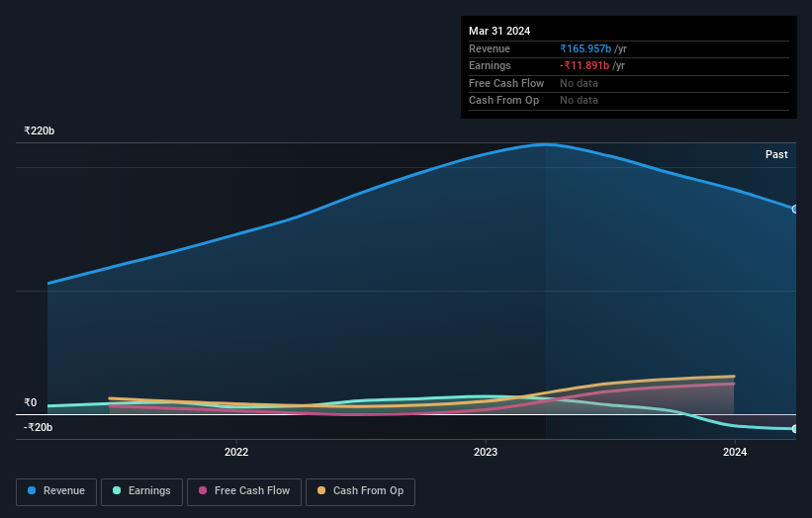Image resolution: width=812 pixels, height=518 pixels.
Task: Select the 2022 x-axis label
Action: pyautogui.click(x=236, y=452)
